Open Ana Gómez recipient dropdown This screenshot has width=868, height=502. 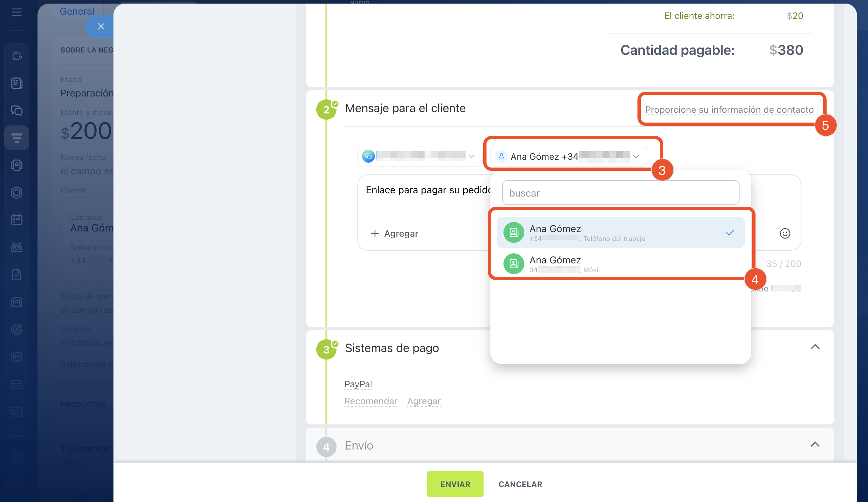pos(568,156)
